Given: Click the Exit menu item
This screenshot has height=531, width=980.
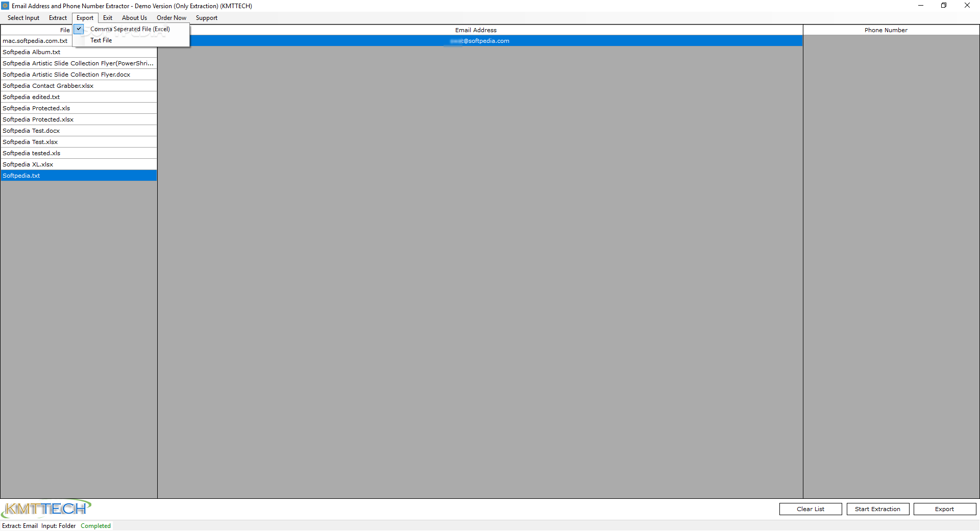Looking at the screenshot, I should (108, 18).
